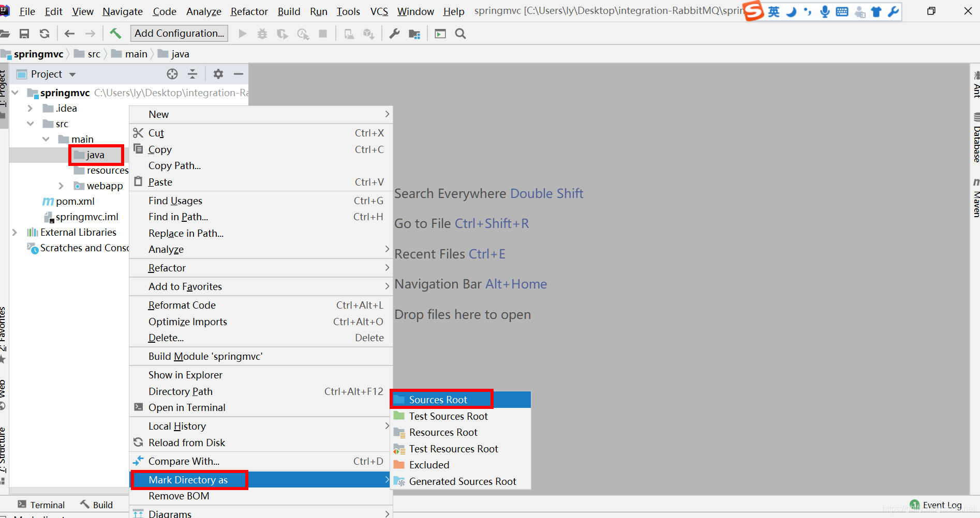Click Open in Terminal entry
Viewport: 980px width, 518px height.
pyautogui.click(x=261, y=407)
